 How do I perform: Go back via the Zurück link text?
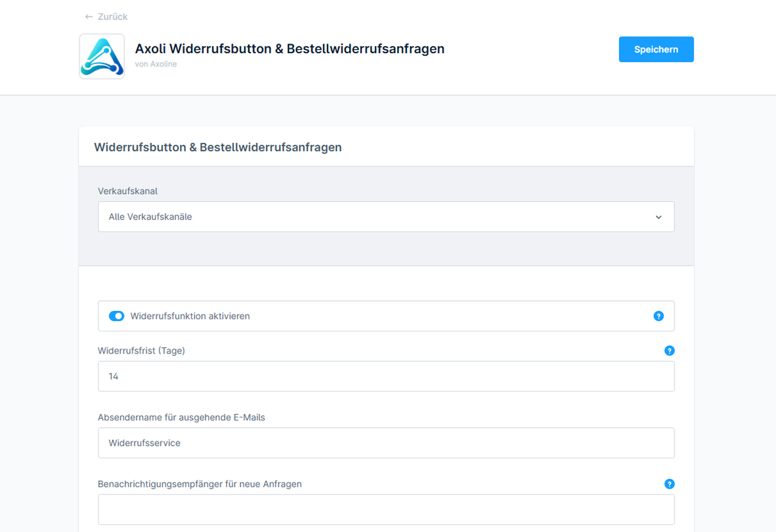(113, 17)
